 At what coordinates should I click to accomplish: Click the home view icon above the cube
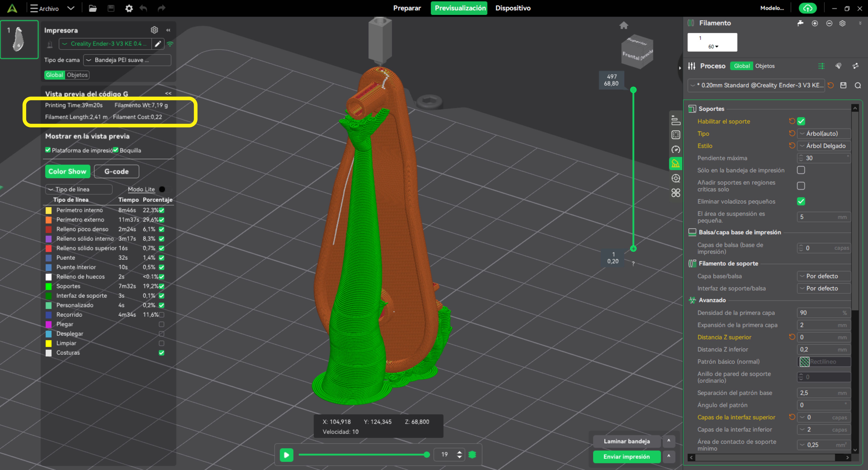[623, 25]
